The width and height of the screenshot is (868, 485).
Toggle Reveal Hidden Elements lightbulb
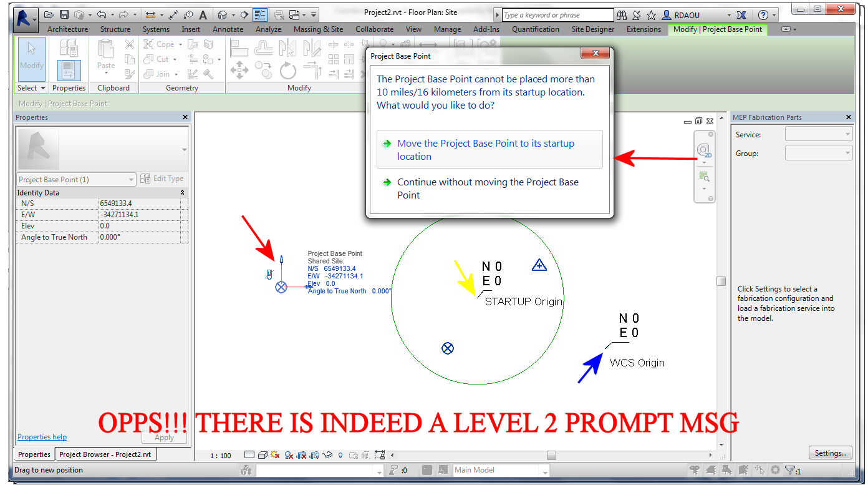pyautogui.click(x=340, y=455)
